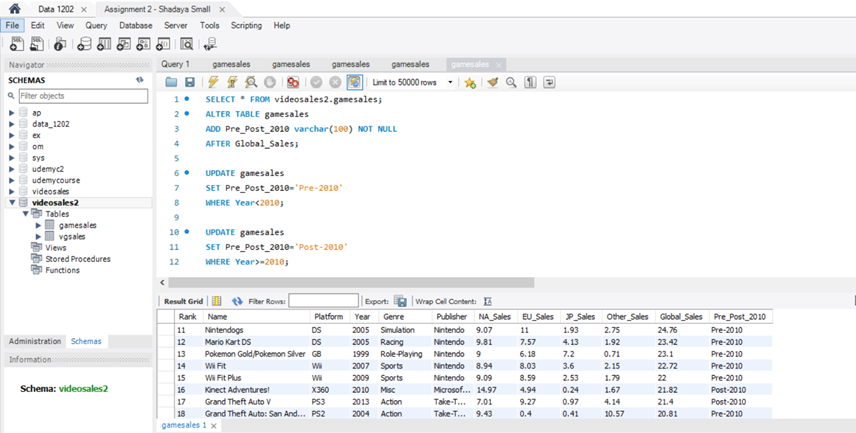
Task: Create a new table icon
Action: coord(104,44)
